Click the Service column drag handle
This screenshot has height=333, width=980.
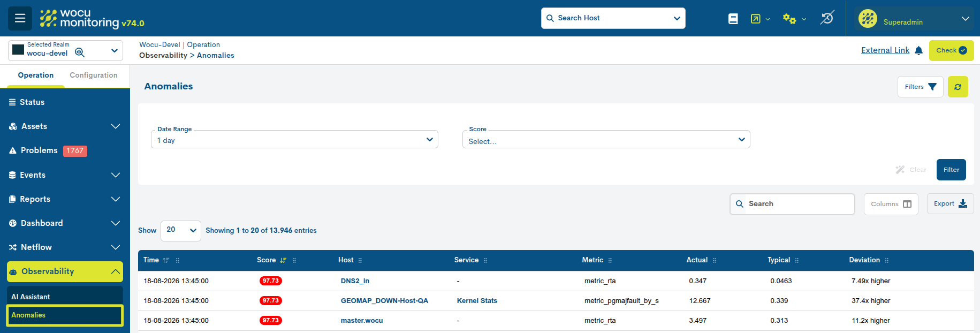pyautogui.click(x=485, y=260)
